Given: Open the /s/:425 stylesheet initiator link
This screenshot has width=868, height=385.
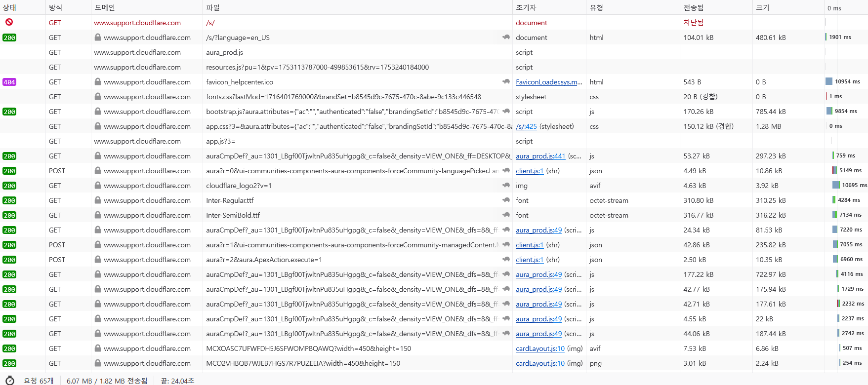Looking at the screenshot, I should (x=526, y=126).
